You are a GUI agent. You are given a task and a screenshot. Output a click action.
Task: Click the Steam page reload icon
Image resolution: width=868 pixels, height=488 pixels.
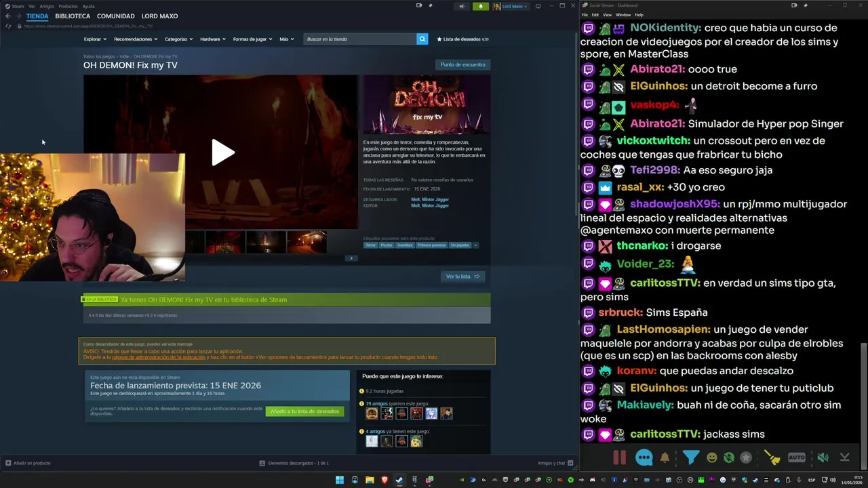(x=8, y=26)
